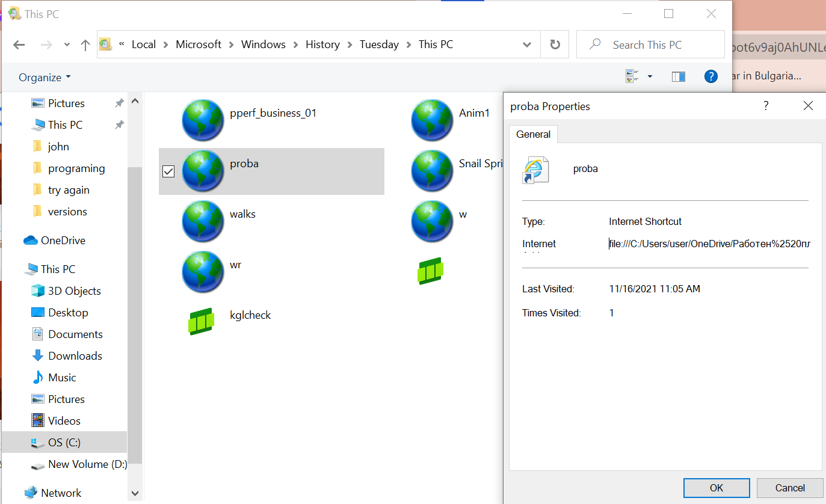
Task: Click the navigation pane vertical scrollbar
Action: tap(135, 301)
